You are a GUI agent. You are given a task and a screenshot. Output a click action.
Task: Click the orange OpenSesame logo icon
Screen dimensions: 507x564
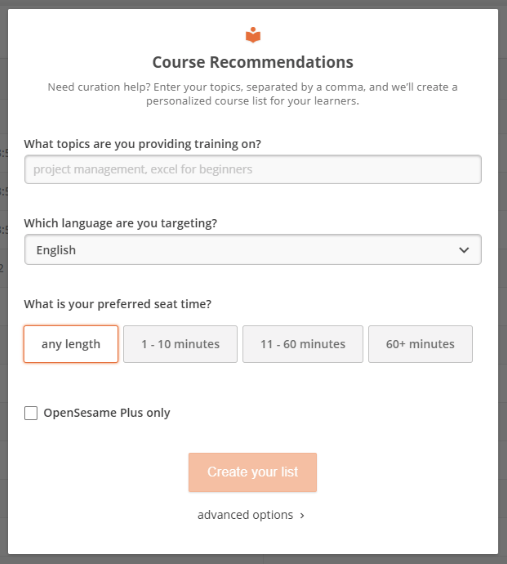[x=253, y=35]
